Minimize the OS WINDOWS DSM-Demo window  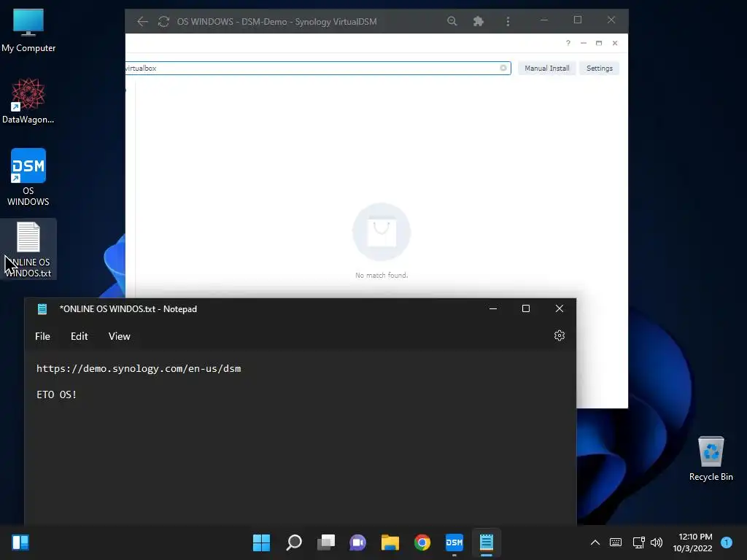click(544, 20)
